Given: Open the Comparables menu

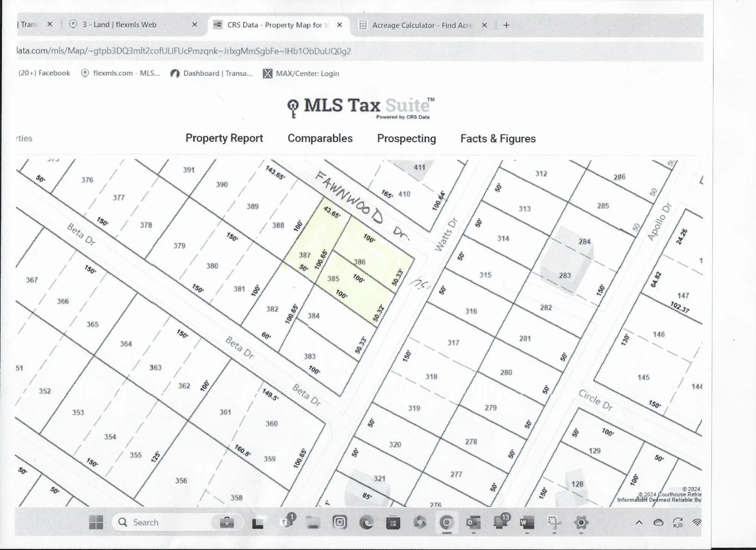Looking at the screenshot, I should (320, 138).
